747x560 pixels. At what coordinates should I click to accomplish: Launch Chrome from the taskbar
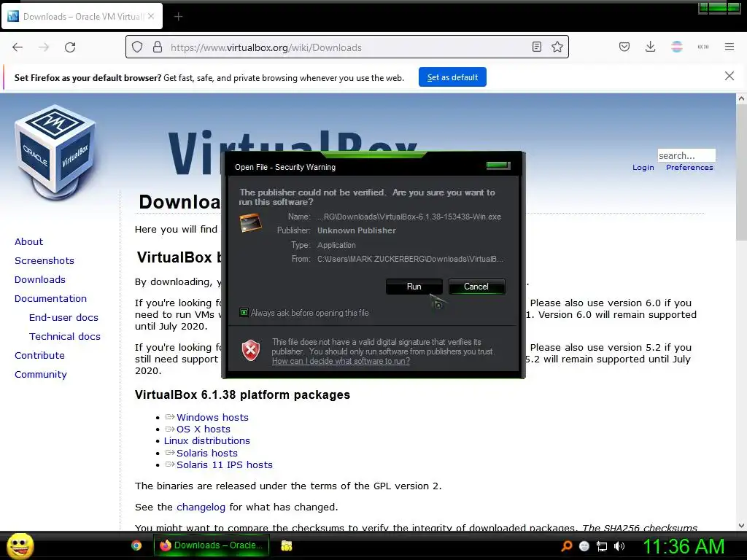click(136, 545)
